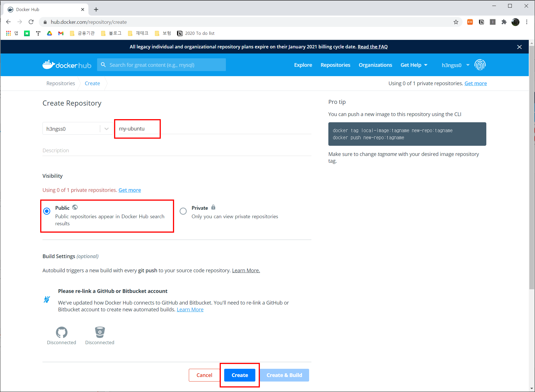Open the 2020 To do list bookmark
The image size is (535, 392).
(196, 33)
